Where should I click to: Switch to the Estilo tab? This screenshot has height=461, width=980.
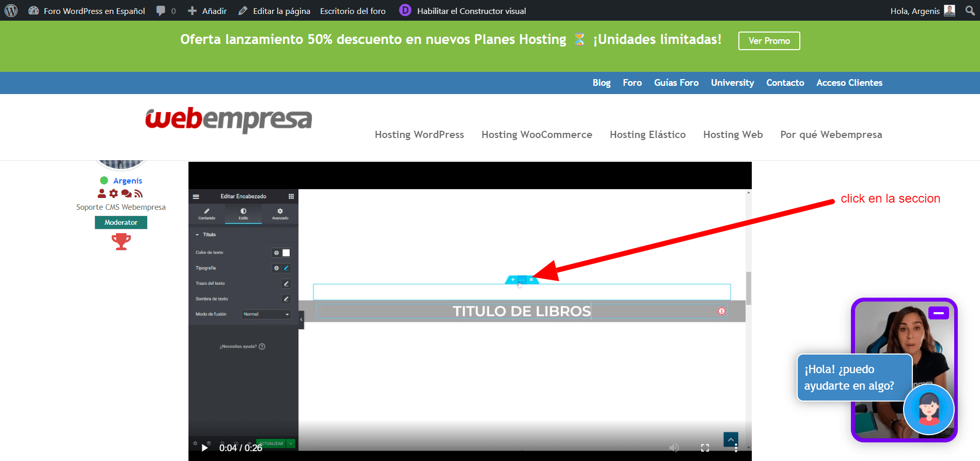[x=243, y=214]
